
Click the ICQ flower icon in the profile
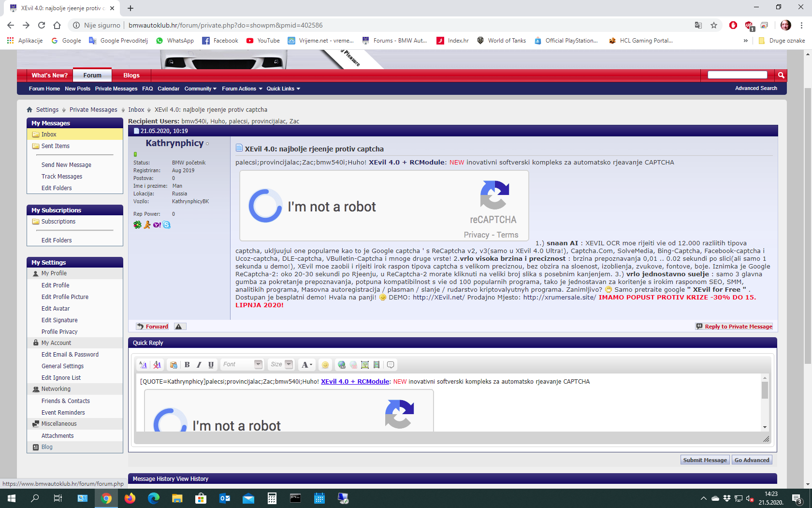pyautogui.click(x=138, y=224)
